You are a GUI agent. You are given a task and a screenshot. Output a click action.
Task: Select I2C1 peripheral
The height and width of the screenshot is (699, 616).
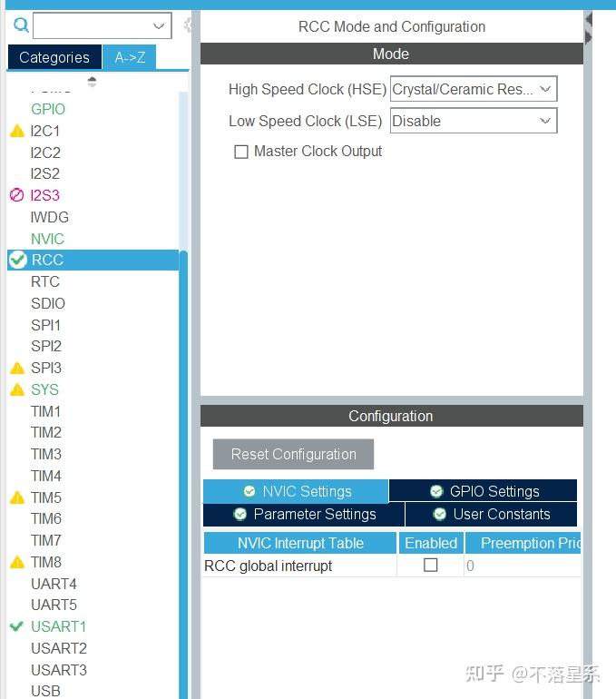(45, 131)
